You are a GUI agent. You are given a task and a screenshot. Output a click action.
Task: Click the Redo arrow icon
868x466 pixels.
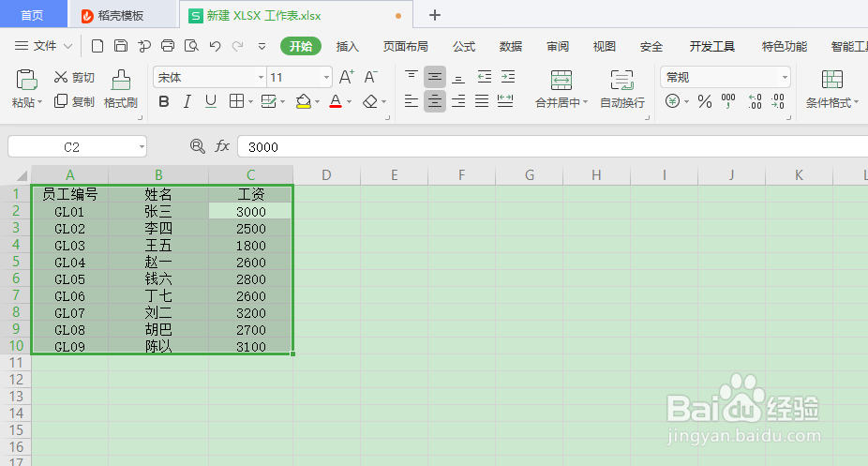tap(237, 46)
